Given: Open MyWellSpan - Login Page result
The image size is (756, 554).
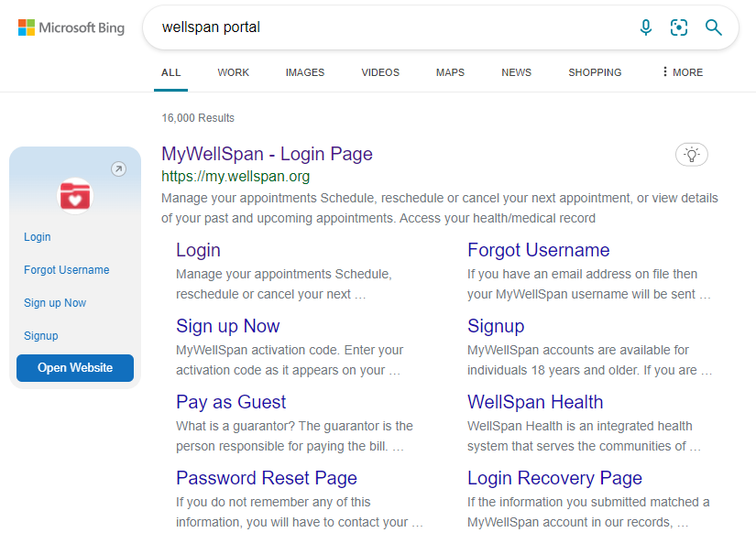Looking at the screenshot, I should pos(267,154).
